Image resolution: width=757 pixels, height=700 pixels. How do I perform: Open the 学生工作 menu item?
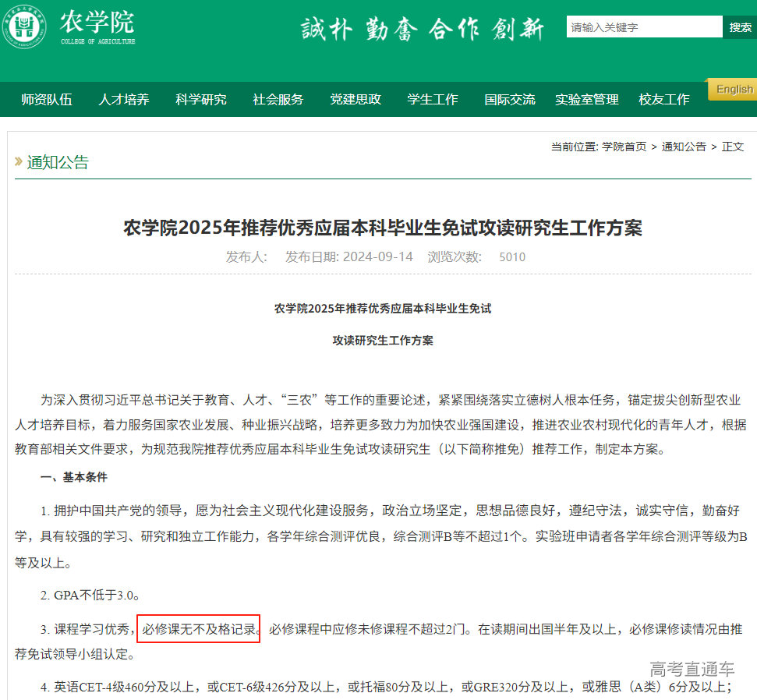pos(433,100)
